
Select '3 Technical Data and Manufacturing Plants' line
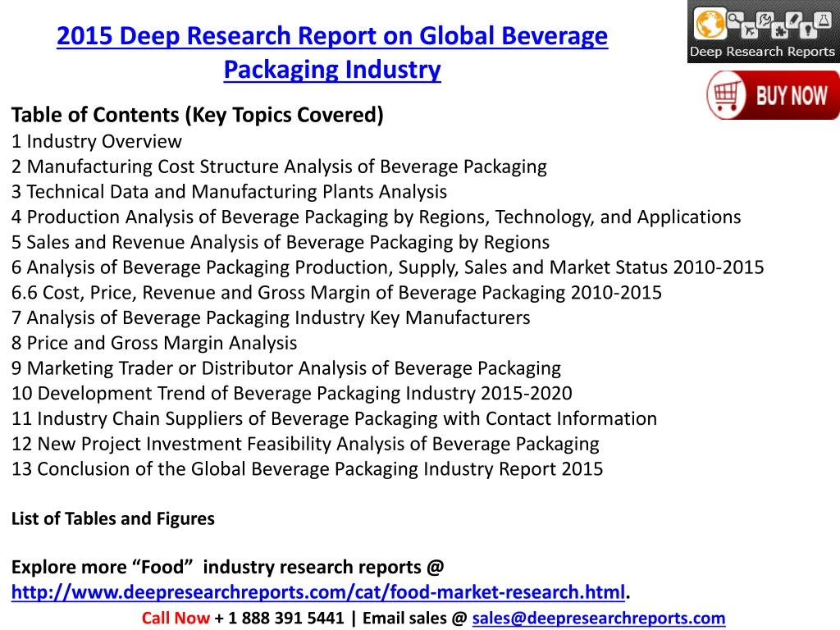(230, 192)
